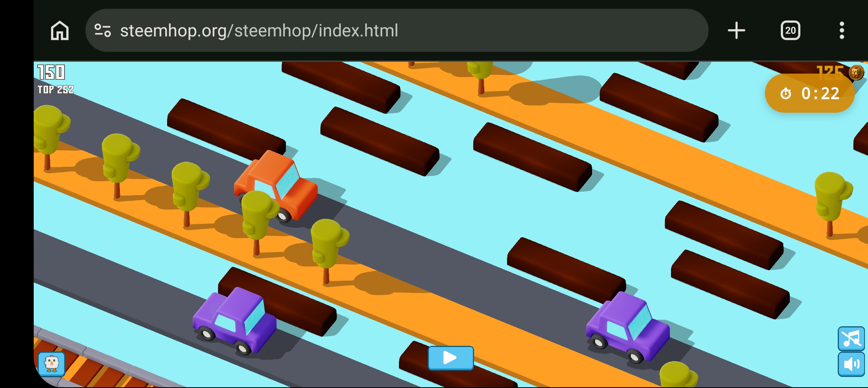
Task: Open the tab switcher showing 20 tabs
Action: click(x=790, y=31)
